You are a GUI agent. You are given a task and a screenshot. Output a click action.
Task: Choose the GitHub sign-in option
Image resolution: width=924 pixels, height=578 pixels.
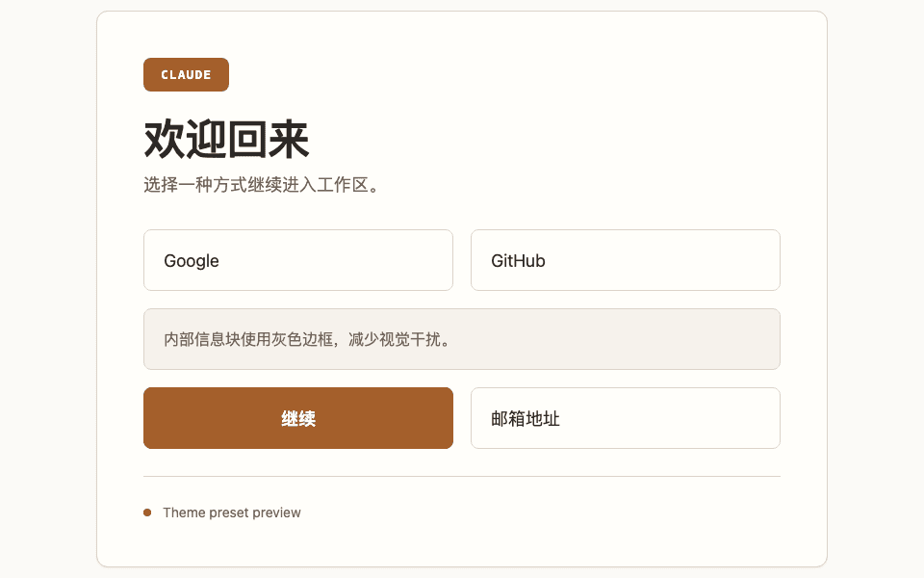[626, 260]
